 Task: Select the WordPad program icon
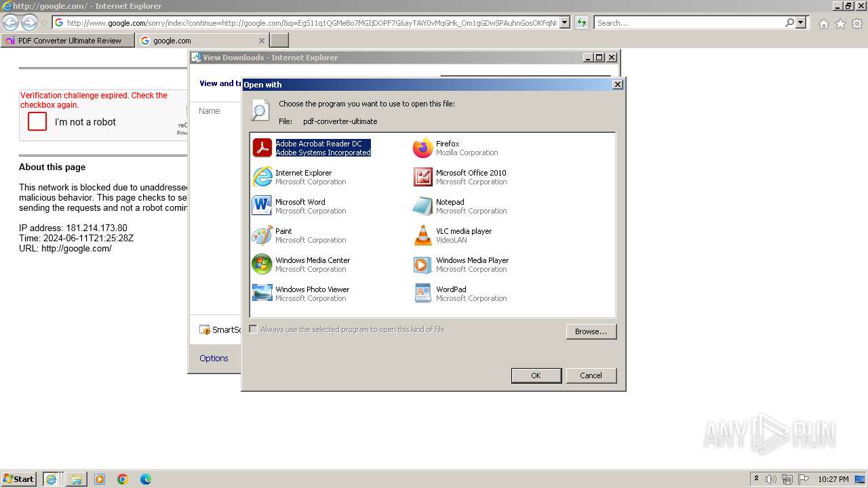(423, 293)
